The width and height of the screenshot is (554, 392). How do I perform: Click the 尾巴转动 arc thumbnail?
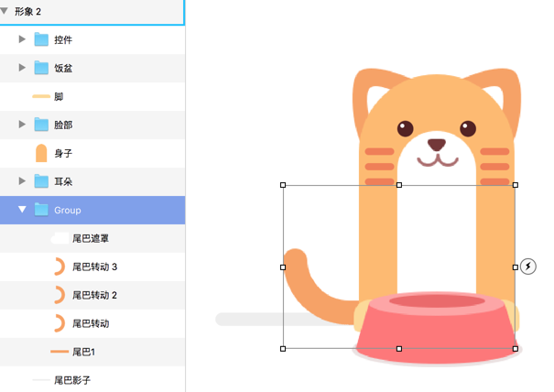pos(60,323)
